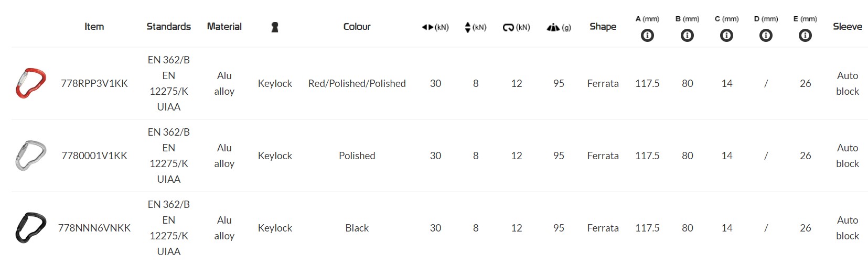The height and width of the screenshot is (276, 868).
Task: Click the Sleeve column header
Action: coord(847,27)
